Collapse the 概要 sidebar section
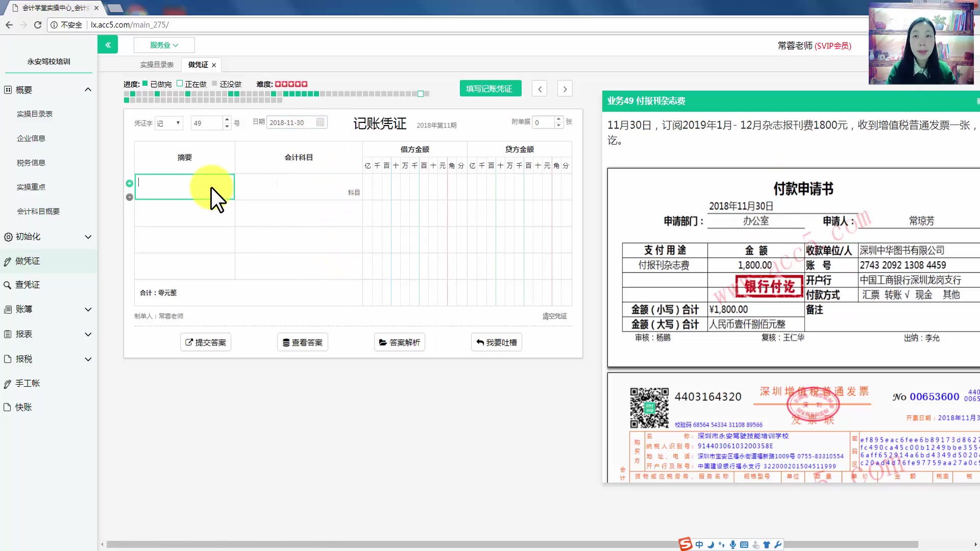 coord(88,90)
